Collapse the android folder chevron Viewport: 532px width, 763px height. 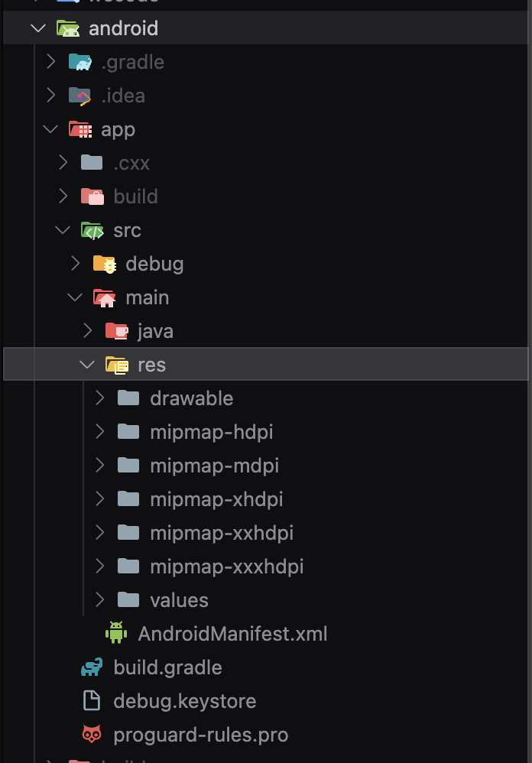tap(38, 29)
